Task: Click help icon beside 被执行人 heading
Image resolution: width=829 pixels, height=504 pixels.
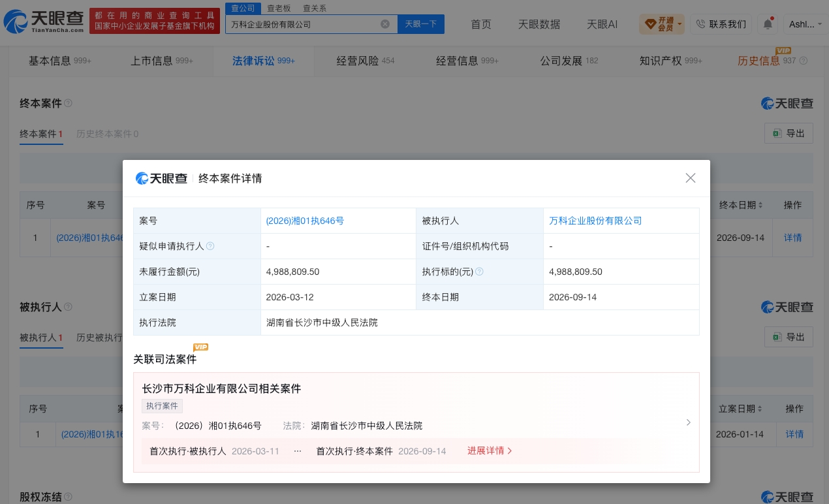Action: click(69, 307)
